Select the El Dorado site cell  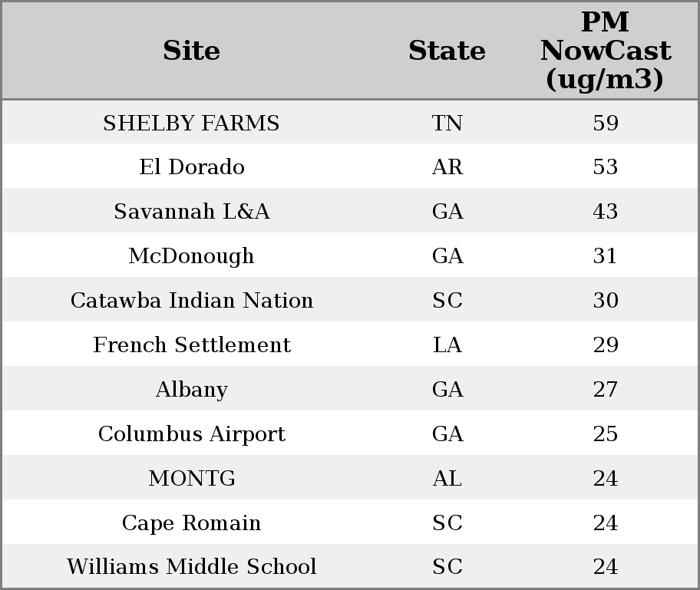point(192,167)
